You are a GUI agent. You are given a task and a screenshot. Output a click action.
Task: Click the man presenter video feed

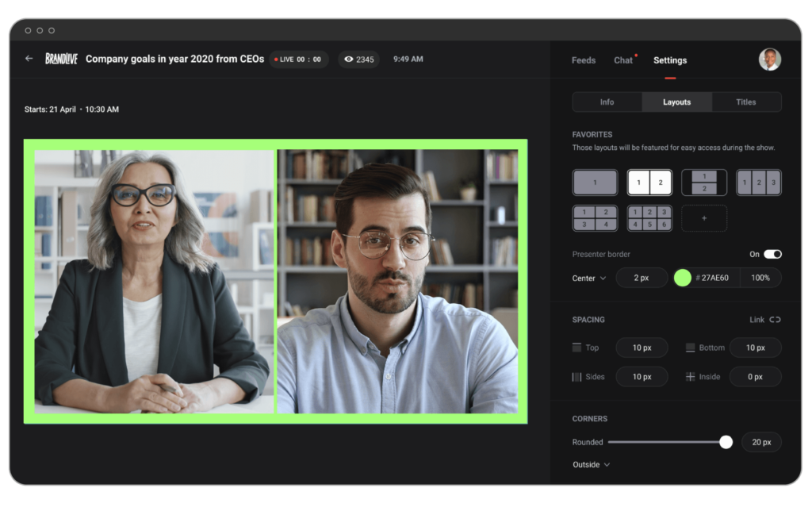pos(397,282)
